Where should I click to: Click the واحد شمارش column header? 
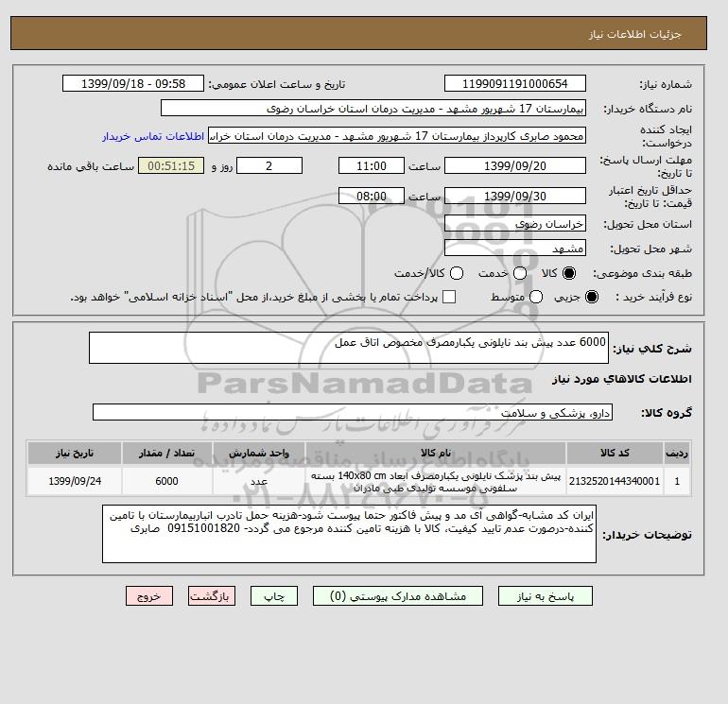(259, 453)
